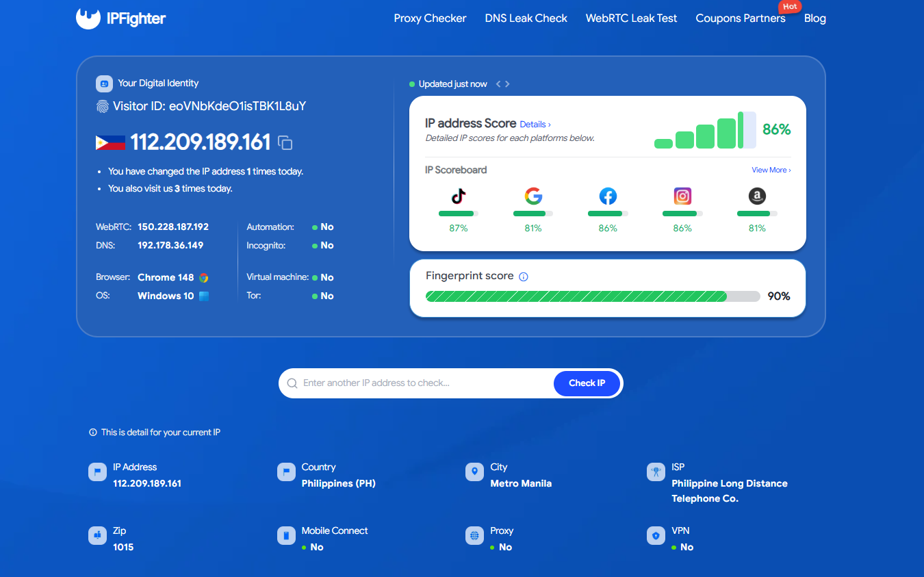Go to previous update with left chevron
The height and width of the screenshot is (577, 924).
tap(498, 84)
